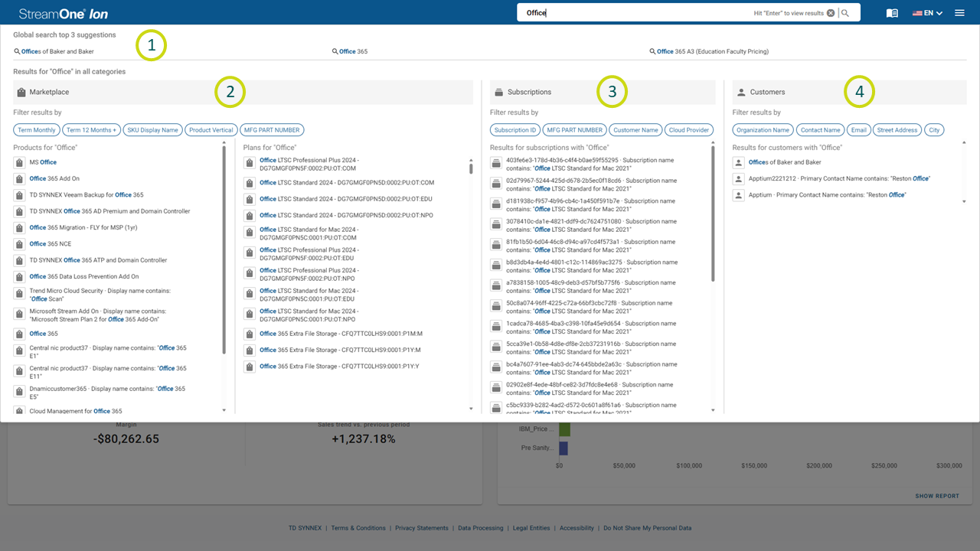Open plan Office 365 Extra File Storage P1M:M

coord(341,334)
